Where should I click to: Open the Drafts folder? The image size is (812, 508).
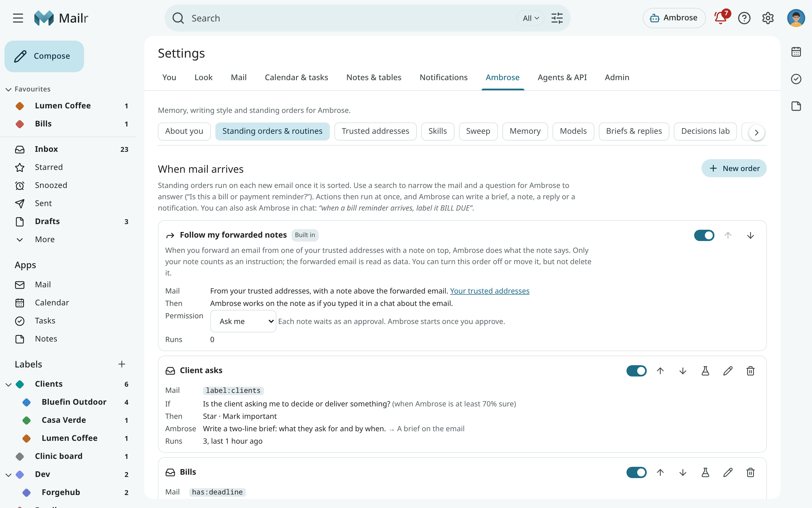(x=68, y=222)
